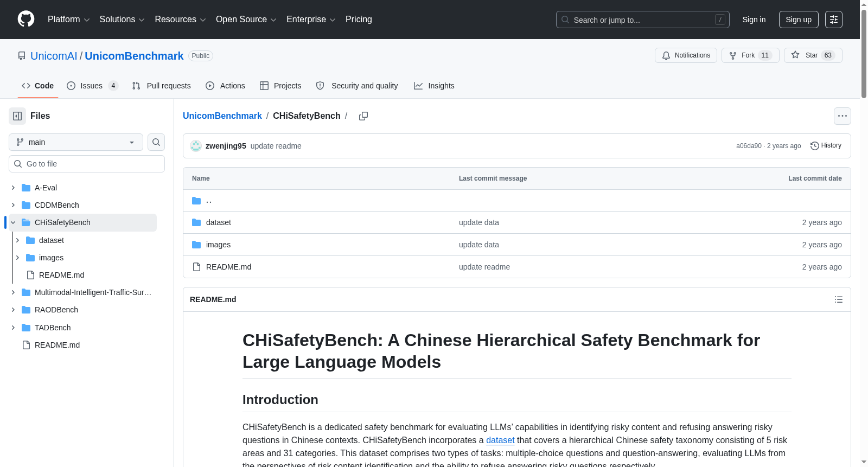Click the Go to file input

tap(87, 164)
